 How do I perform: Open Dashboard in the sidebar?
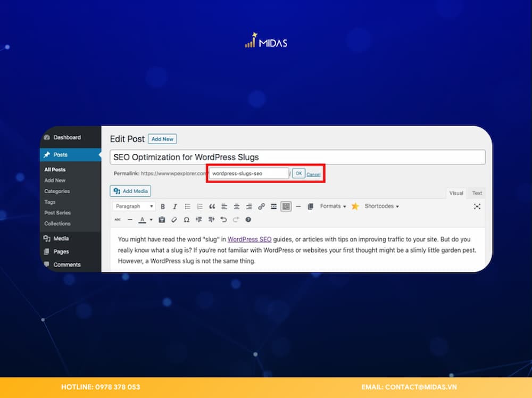click(x=71, y=137)
